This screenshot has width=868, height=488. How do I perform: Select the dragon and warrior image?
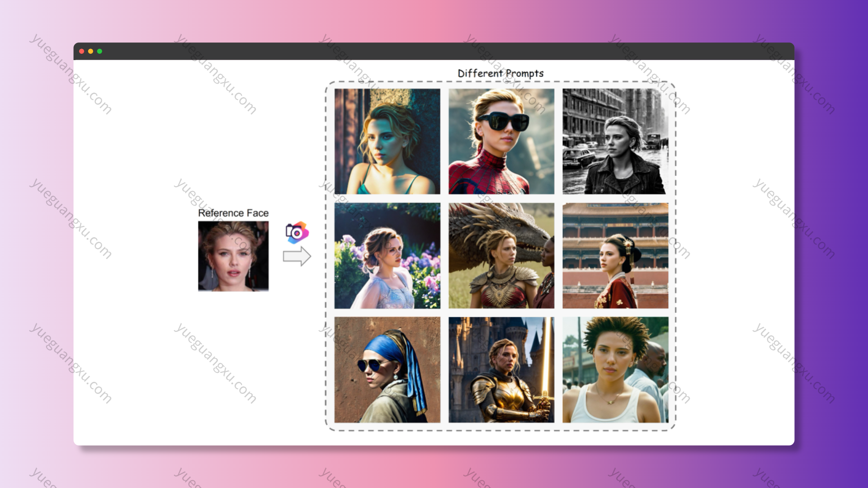coord(501,256)
